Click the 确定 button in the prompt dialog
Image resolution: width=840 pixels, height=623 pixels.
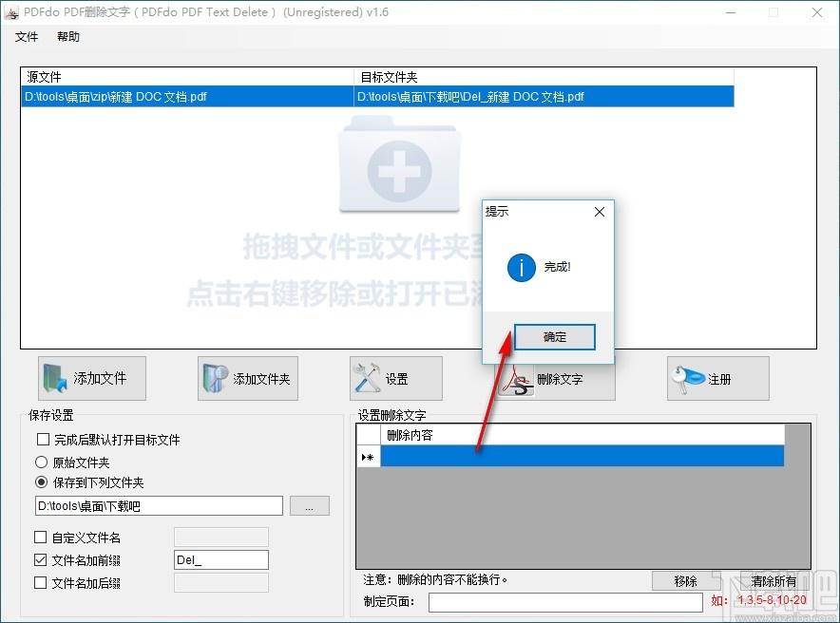pyautogui.click(x=555, y=336)
